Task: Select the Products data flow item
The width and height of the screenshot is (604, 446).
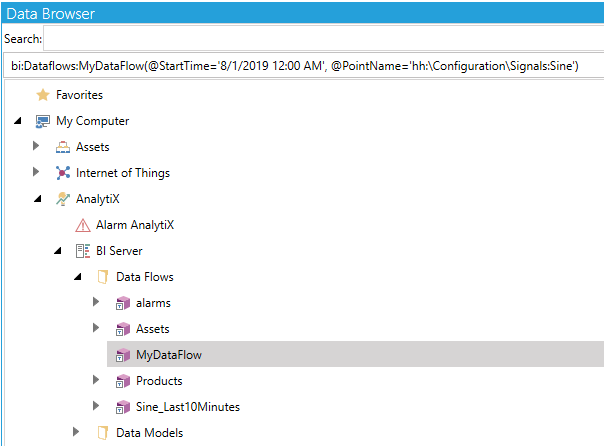Action: (159, 381)
